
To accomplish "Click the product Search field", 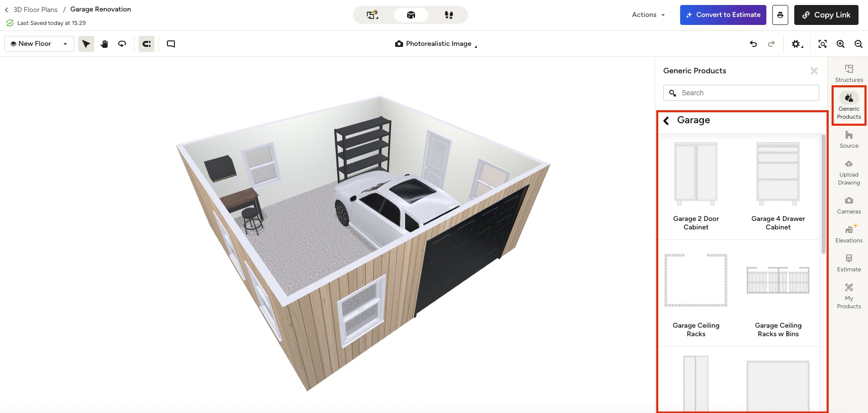I will point(741,93).
